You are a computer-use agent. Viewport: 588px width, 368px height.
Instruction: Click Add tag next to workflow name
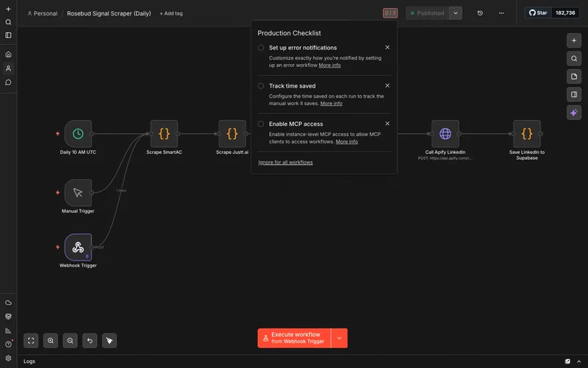click(x=171, y=13)
